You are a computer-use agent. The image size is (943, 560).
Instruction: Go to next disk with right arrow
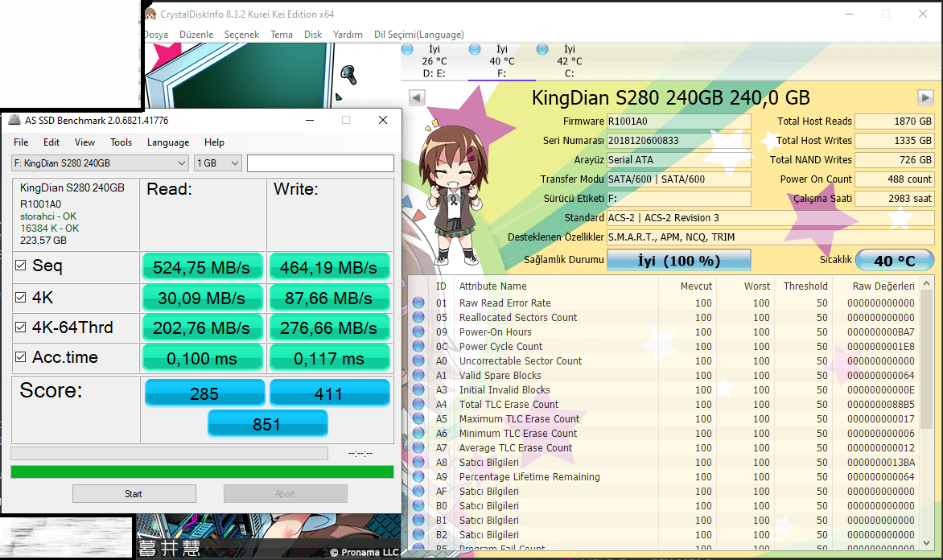pos(925,97)
